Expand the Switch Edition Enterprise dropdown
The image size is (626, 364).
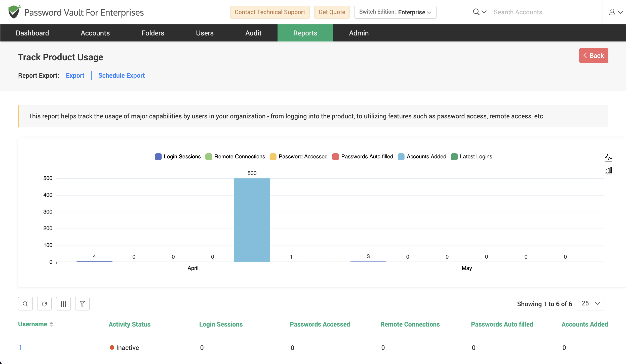(x=395, y=12)
